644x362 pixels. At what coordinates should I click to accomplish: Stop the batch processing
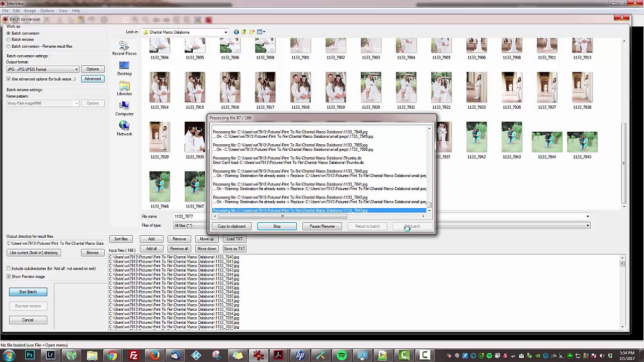tap(277, 226)
